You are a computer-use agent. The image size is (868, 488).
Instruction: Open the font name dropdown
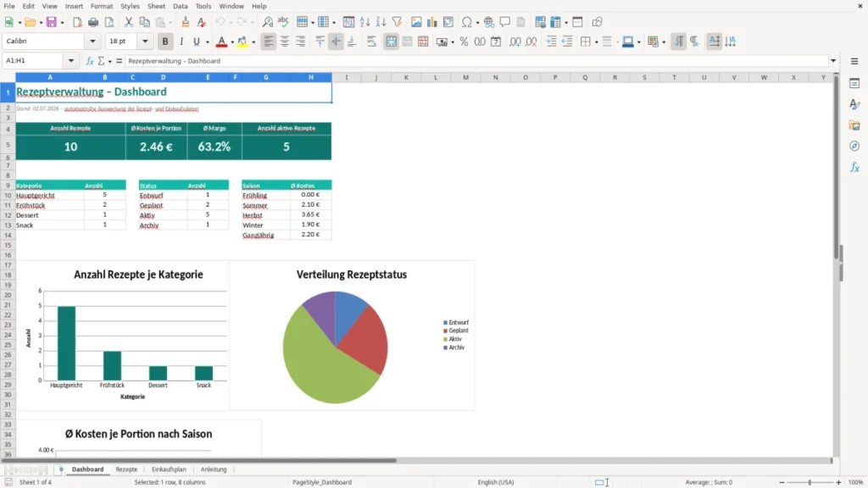coord(92,42)
